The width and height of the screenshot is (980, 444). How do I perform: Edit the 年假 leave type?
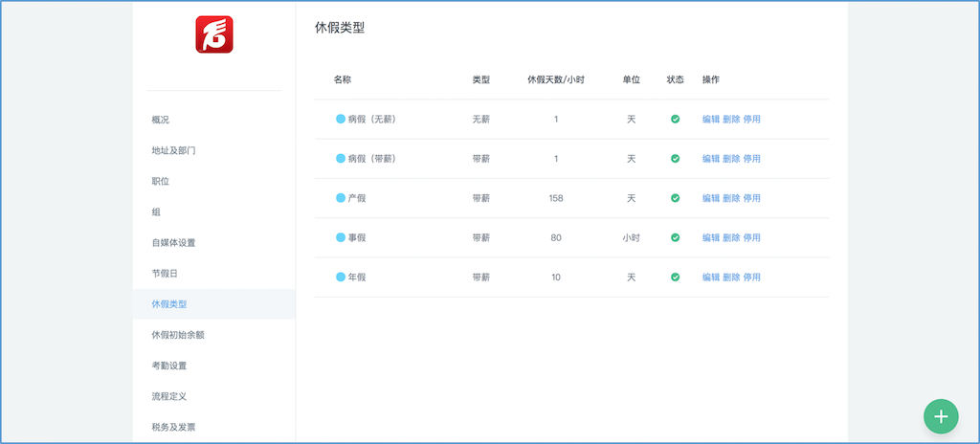click(x=711, y=277)
